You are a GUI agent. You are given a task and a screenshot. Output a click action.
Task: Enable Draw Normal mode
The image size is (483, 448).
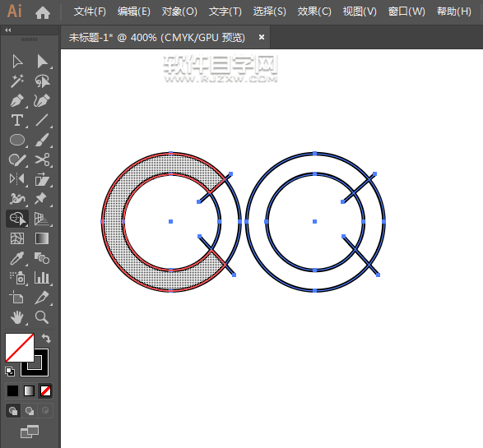pyautogui.click(x=13, y=411)
